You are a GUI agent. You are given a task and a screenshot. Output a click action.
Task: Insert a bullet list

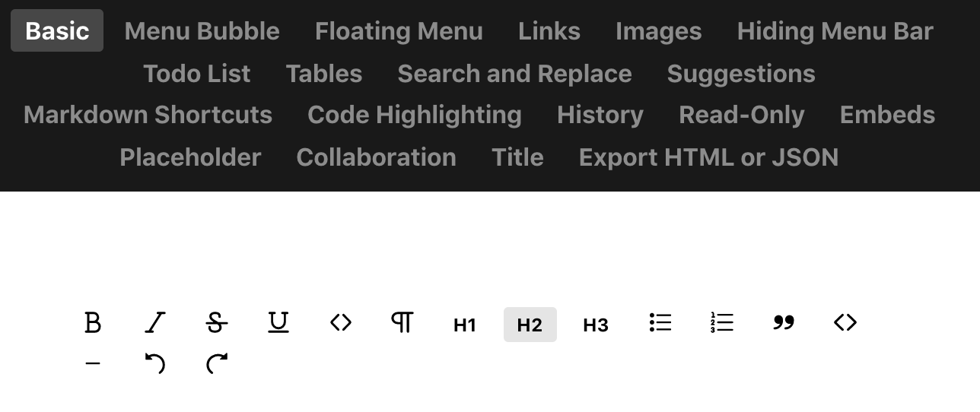tap(660, 323)
